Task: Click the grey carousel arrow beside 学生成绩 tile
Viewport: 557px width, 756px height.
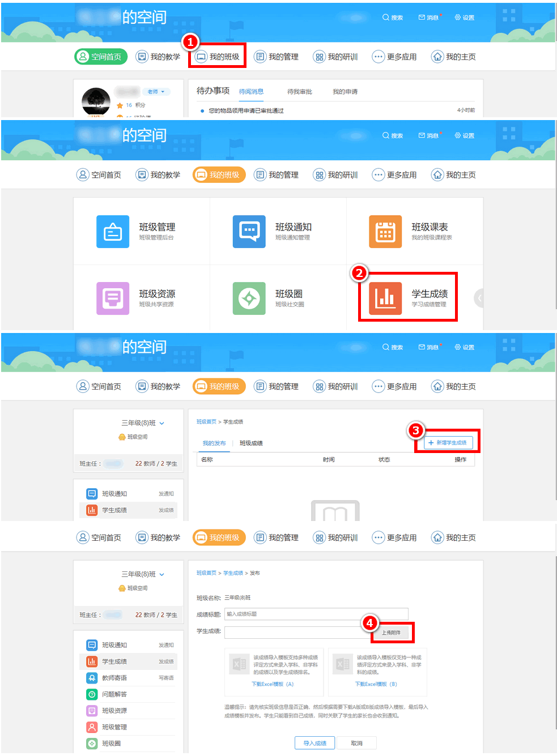Action: (479, 298)
